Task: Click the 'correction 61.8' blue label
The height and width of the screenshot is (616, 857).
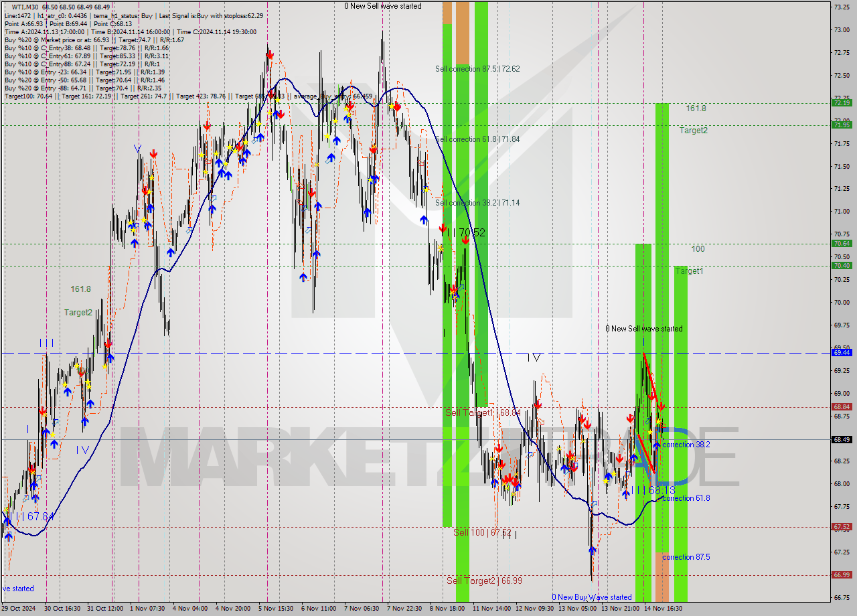Action: [686, 498]
